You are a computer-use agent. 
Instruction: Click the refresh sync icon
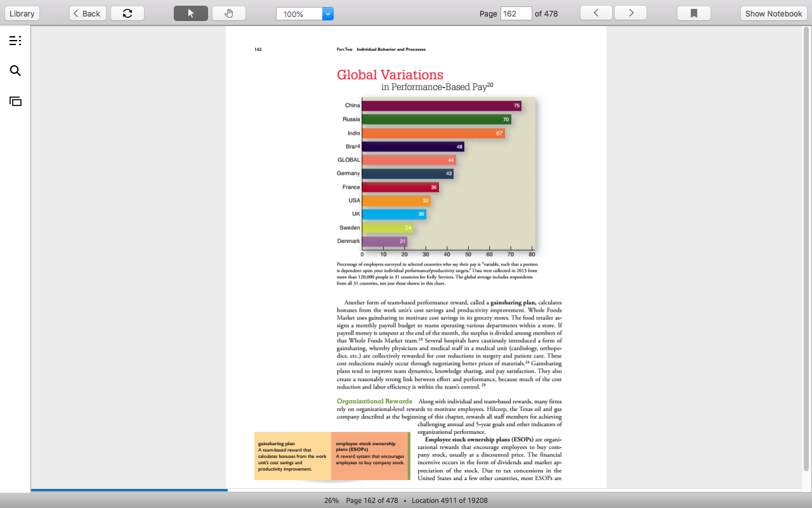pos(128,13)
